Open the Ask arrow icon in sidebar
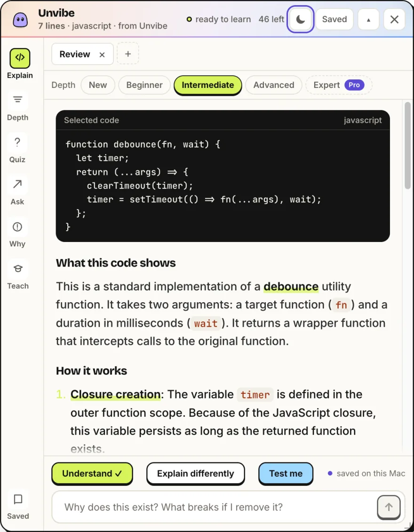The width and height of the screenshot is (414, 532). coord(17,184)
